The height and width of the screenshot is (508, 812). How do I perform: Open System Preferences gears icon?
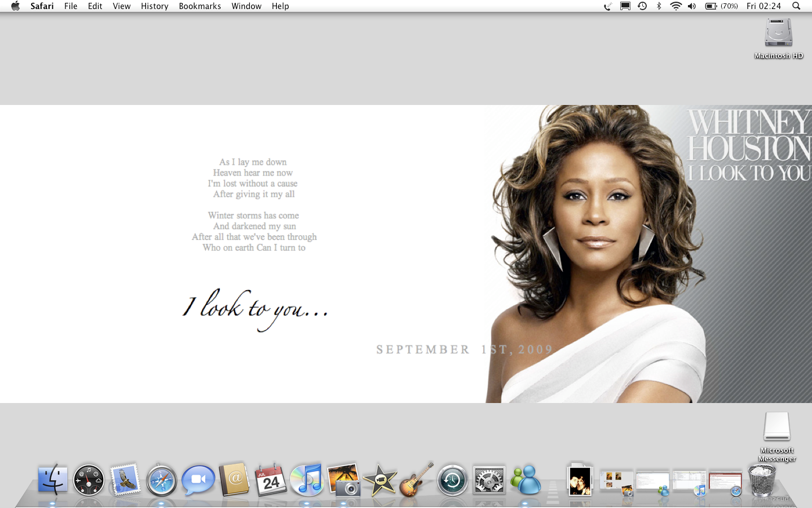[x=489, y=480]
